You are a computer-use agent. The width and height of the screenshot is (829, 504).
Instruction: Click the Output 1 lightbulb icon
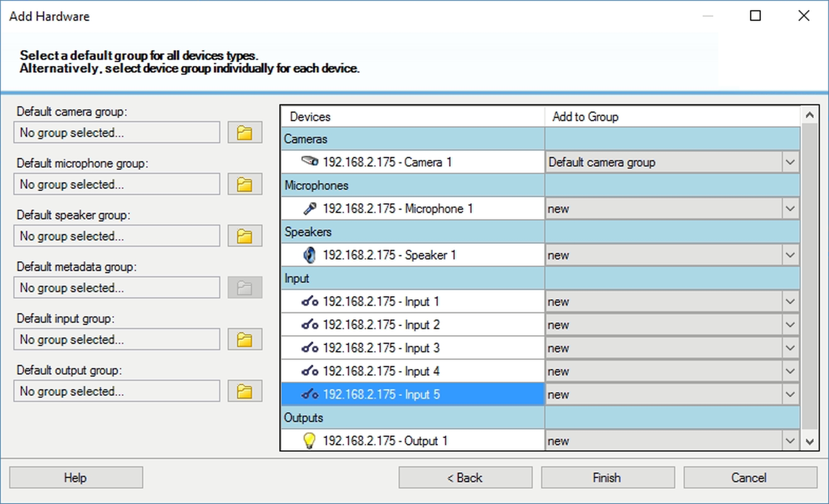pos(309,441)
